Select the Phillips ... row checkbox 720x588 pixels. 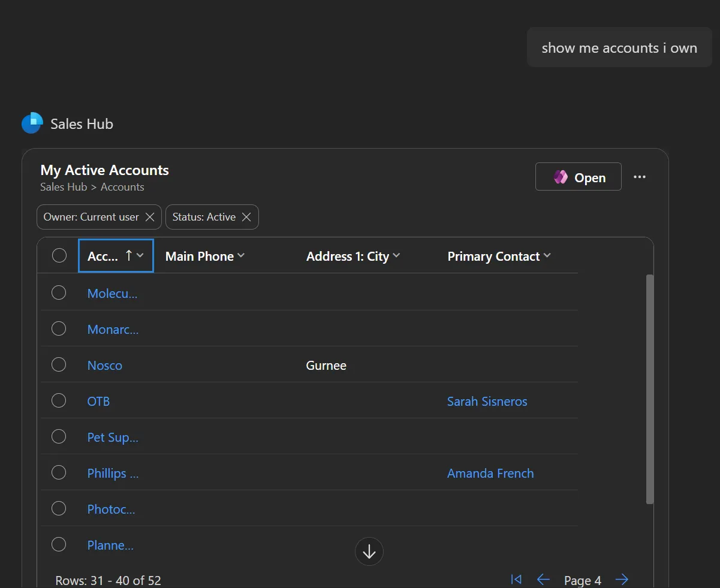click(59, 472)
